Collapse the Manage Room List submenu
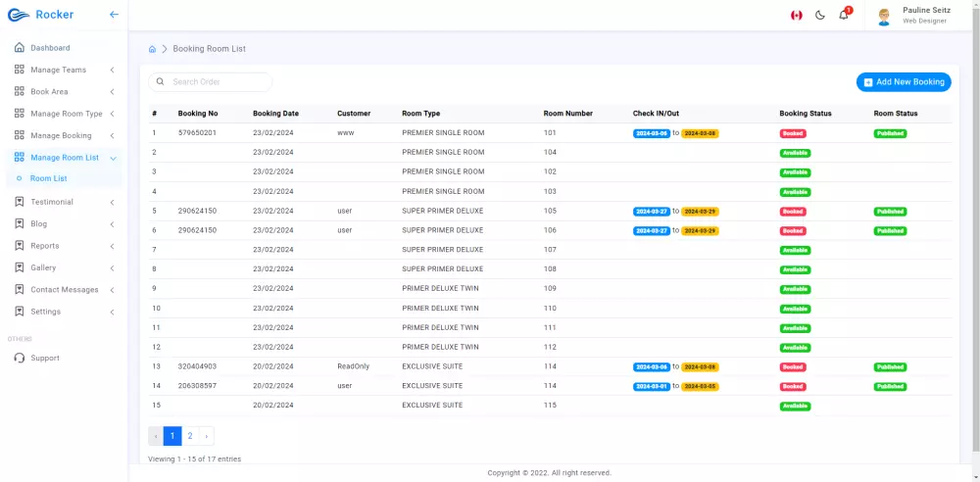The image size is (980, 482). click(x=113, y=158)
